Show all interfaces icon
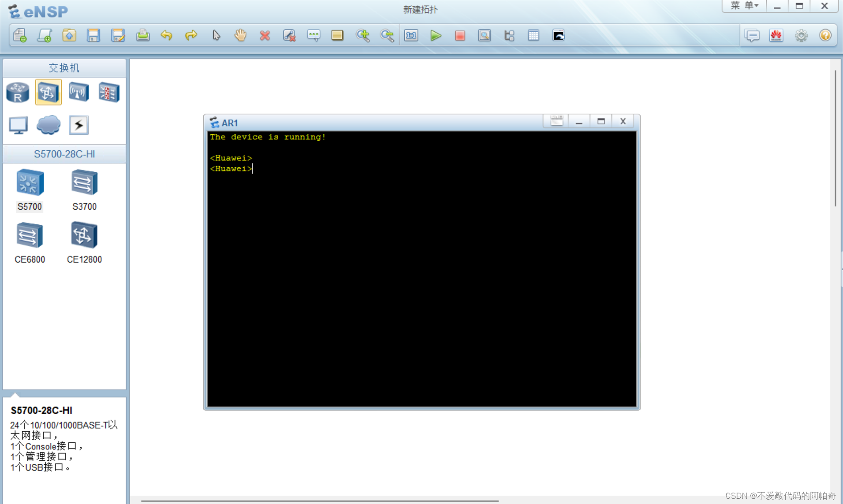 coord(509,35)
